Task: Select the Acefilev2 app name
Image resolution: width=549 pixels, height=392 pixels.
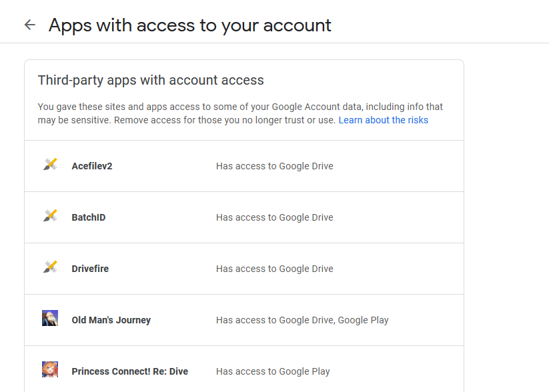Action: 92,166
